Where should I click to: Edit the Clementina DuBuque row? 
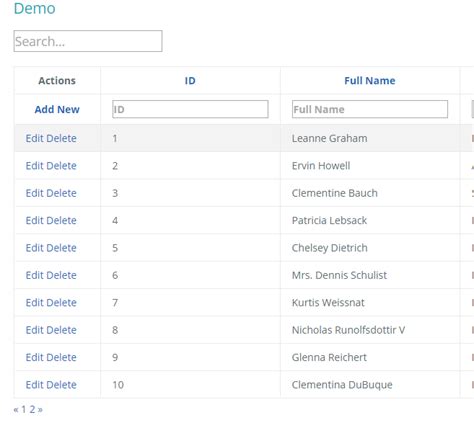pos(35,385)
